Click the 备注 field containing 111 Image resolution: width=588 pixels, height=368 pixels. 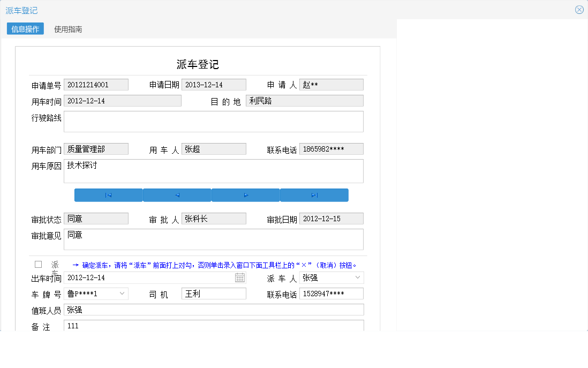pyautogui.click(x=213, y=326)
